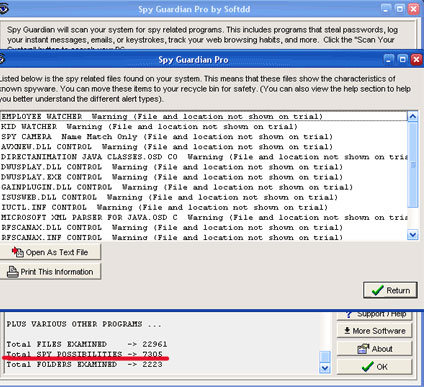Click the More Software button
430x387 pixels.
tap(374, 331)
